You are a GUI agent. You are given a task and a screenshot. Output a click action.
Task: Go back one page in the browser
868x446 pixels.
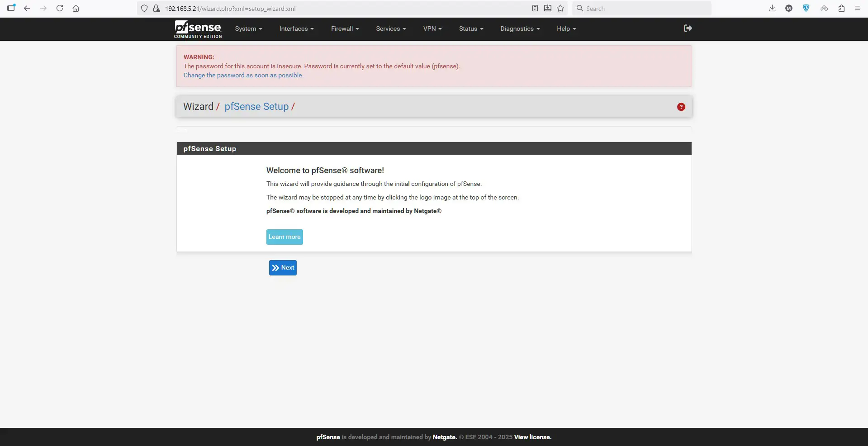27,8
